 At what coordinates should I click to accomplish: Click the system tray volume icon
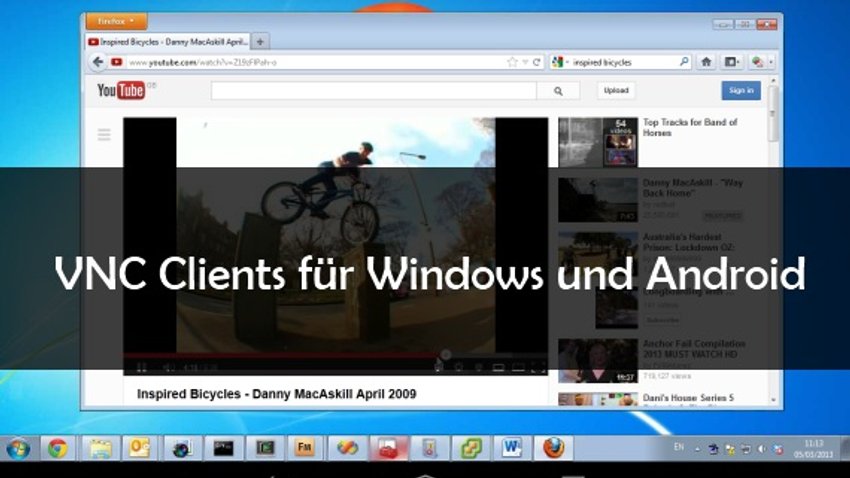762,449
